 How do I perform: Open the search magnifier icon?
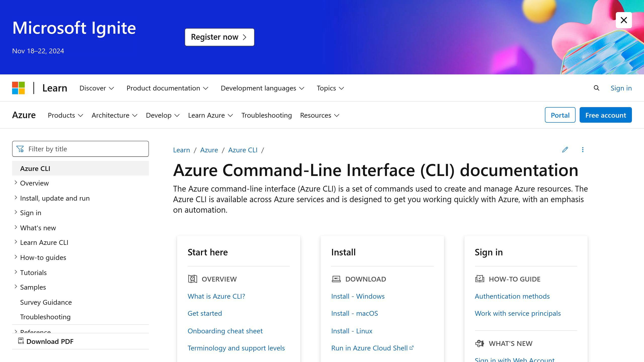tap(596, 88)
